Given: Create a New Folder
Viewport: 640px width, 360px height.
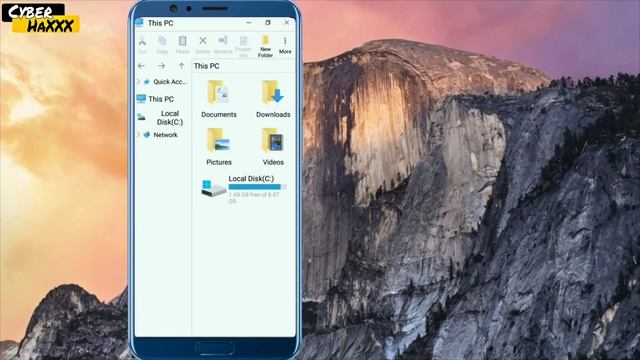Looking at the screenshot, I should pyautogui.click(x=265, y=46).
